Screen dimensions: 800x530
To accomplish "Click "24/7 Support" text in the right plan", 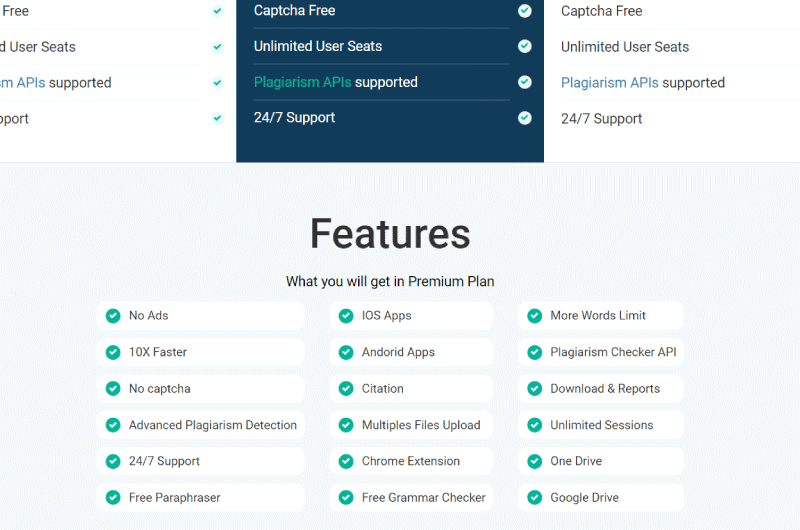I will coord(602,119).
